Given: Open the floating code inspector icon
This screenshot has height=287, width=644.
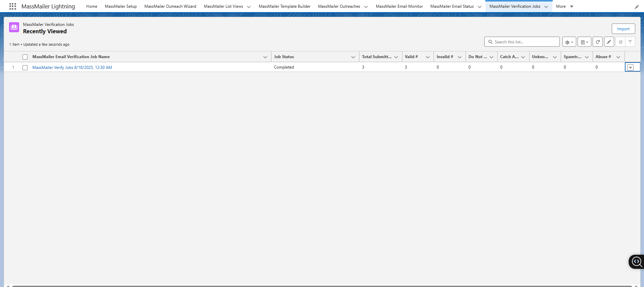Looking at the screenshot, I should tap(637, 262).
